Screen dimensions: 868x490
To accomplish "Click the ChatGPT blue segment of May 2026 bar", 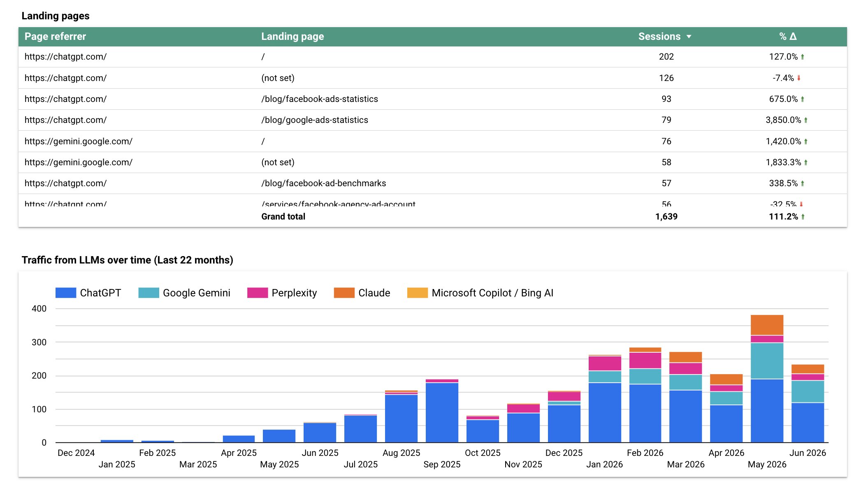I will pos(767,411).
